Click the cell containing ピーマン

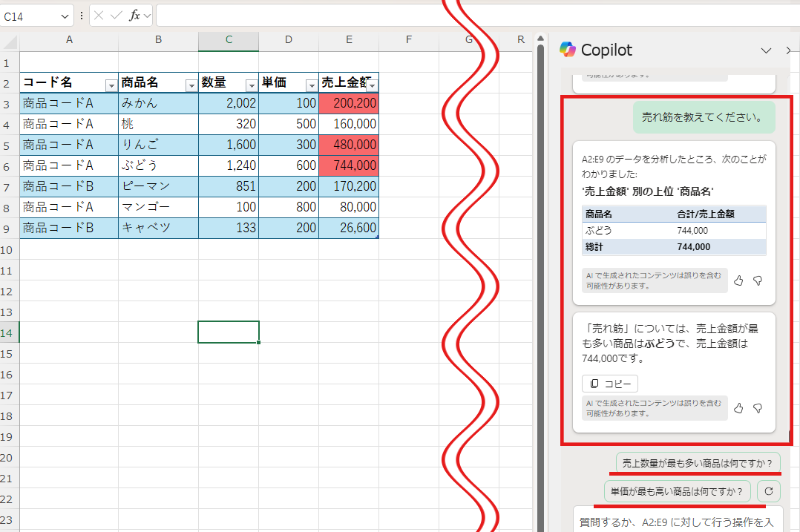click(158, 187)
